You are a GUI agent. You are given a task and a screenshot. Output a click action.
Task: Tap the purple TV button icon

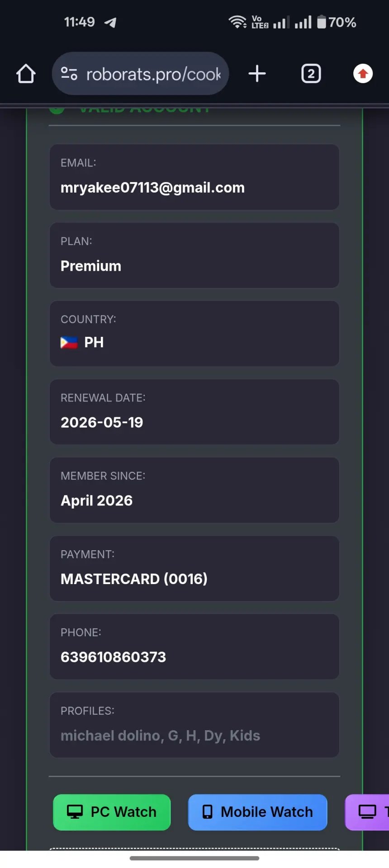367,812
